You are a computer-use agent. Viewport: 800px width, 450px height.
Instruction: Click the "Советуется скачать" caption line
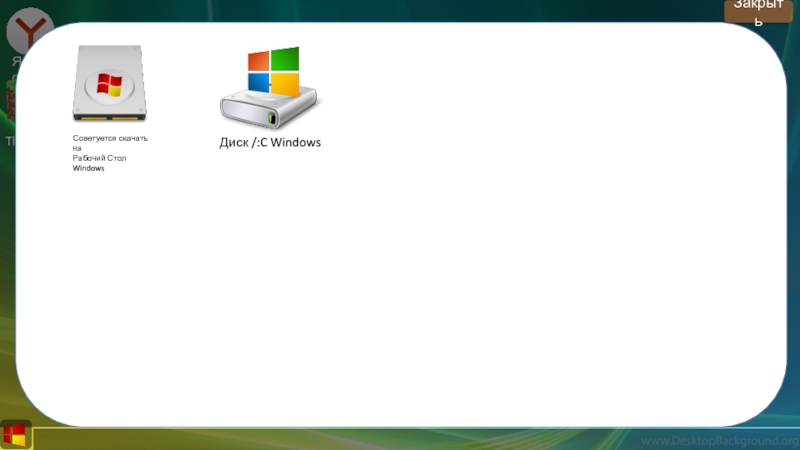pyautogui.click(x=110, y=138)
